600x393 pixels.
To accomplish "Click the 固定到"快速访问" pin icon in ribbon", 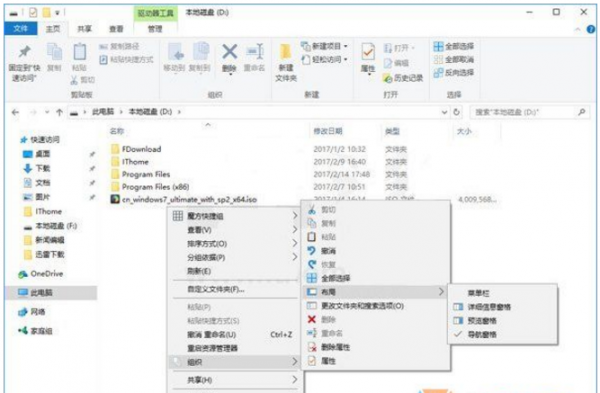I will click(x=24, y=52).
